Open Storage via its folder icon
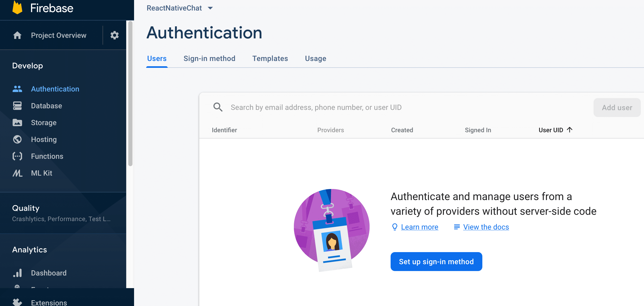Image resolution: width=644 pixels, height=306 pixels. click(17, 123)
